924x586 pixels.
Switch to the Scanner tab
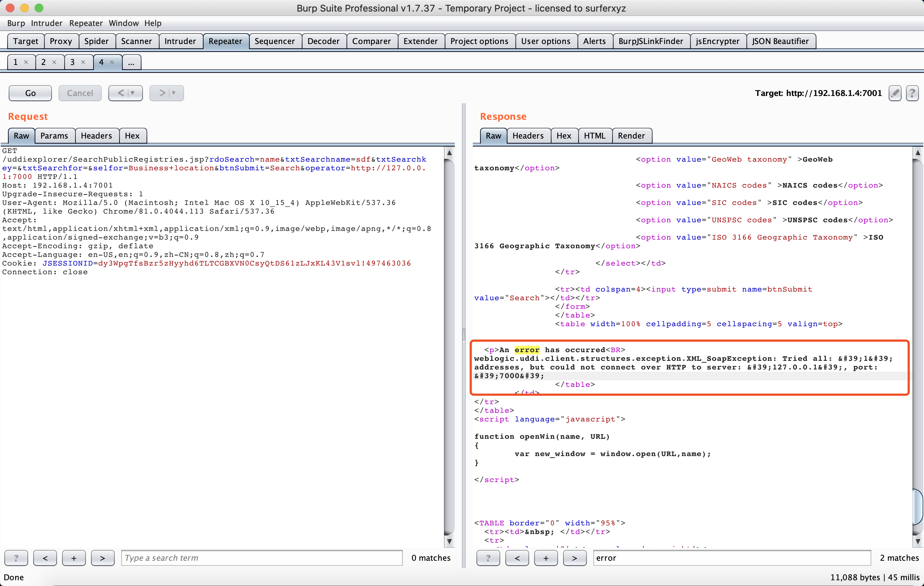[136, 41]
